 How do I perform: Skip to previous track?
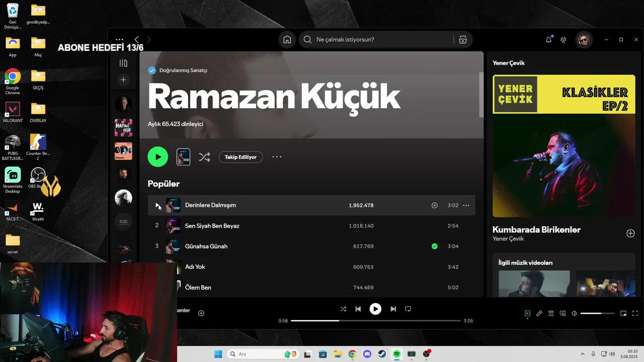358,309
